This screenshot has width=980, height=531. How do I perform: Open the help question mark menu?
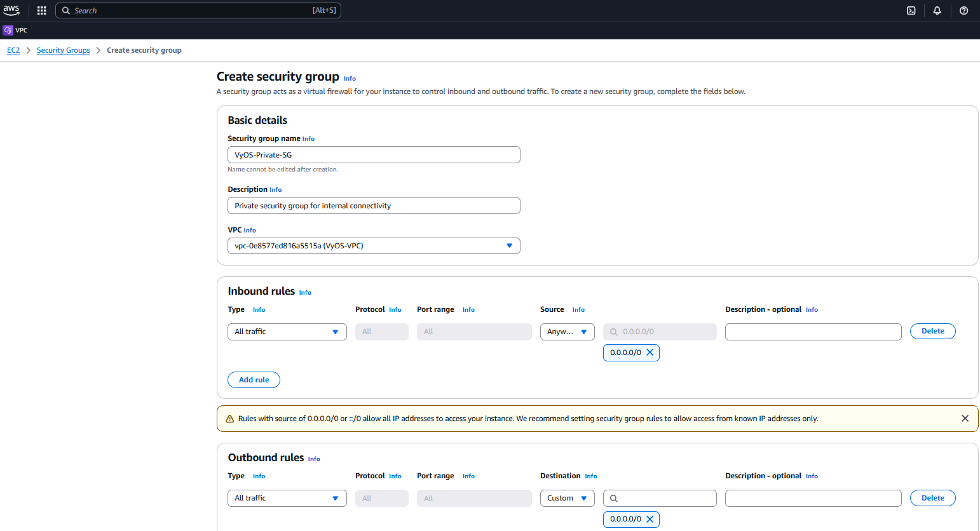[963, 11]
